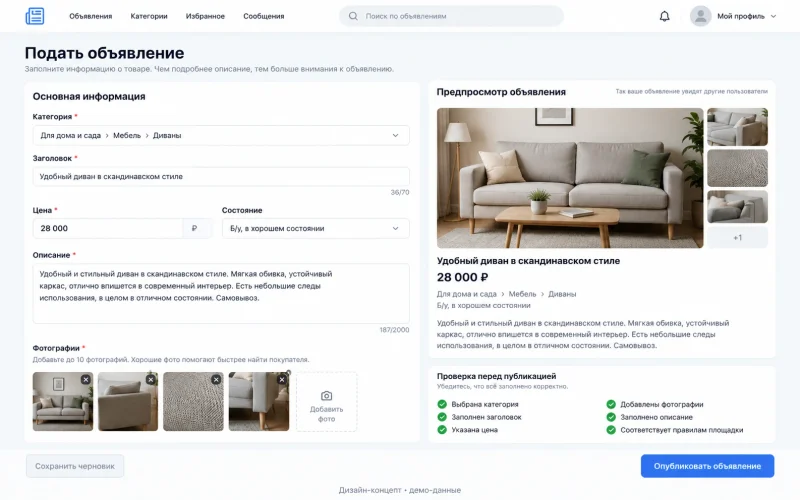Click Опубликовать объявление button
Screen dimensions: 800x500
click(707, 466)
